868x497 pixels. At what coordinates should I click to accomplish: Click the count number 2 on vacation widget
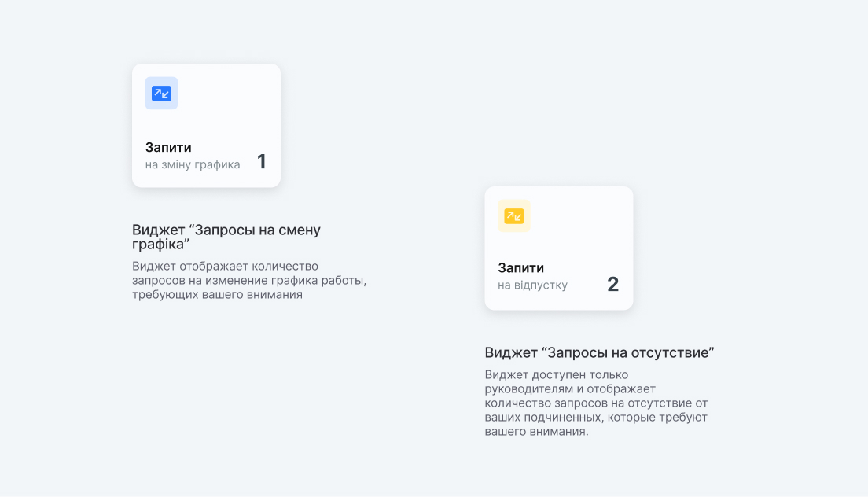coord(612,285)
